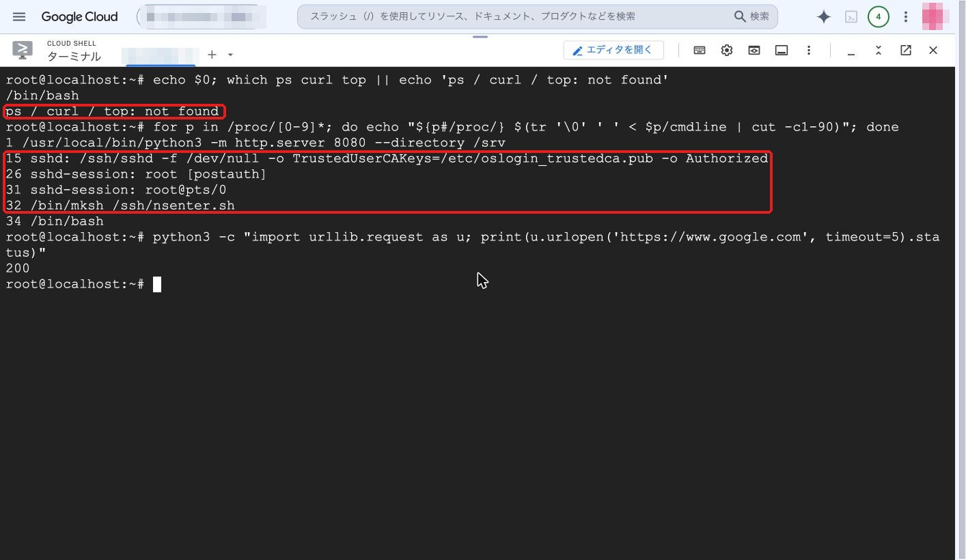This screenshot has width=966, height=560.
Task: Click the '/bin/bash' output below echo $0
Action: pos(42,96)
